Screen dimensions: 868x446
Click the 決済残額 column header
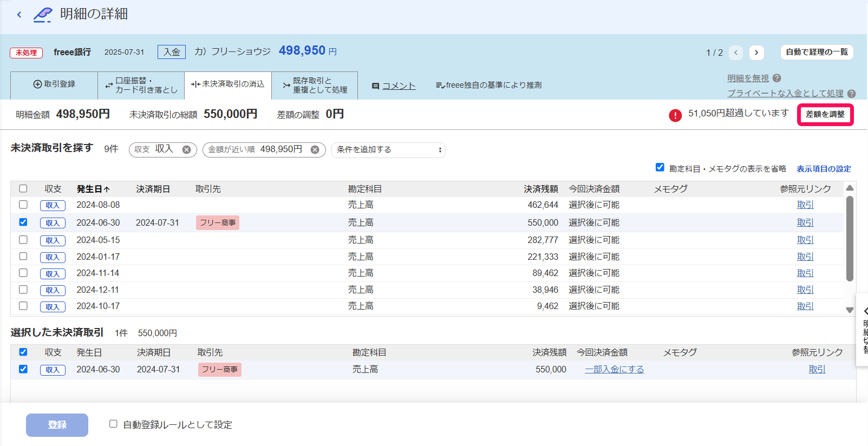pyautogui.click(x=541, y=189)
